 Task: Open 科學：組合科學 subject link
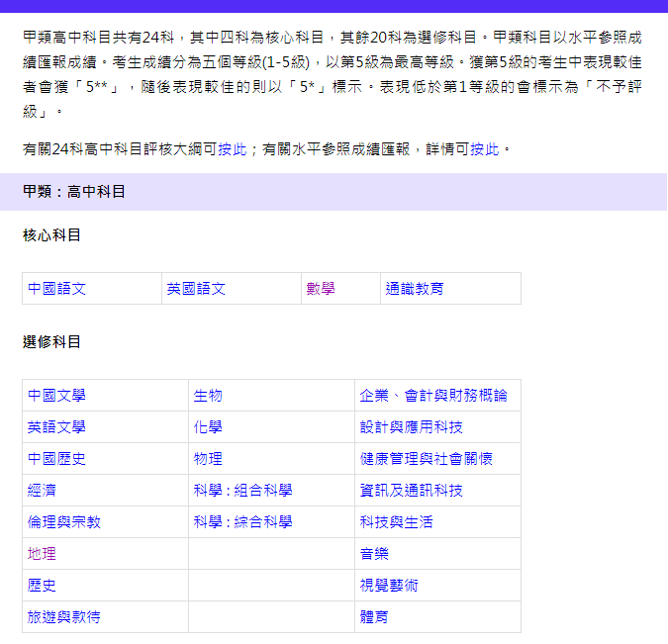tap(242, 491)
